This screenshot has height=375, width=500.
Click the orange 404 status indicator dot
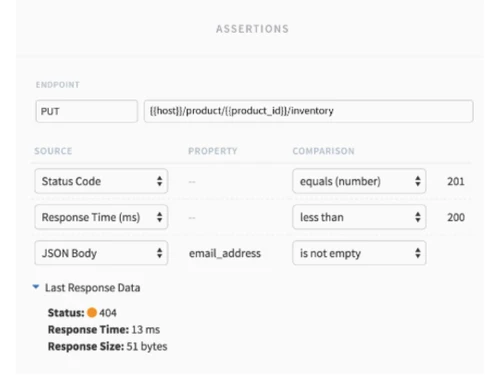pos(92,313)
